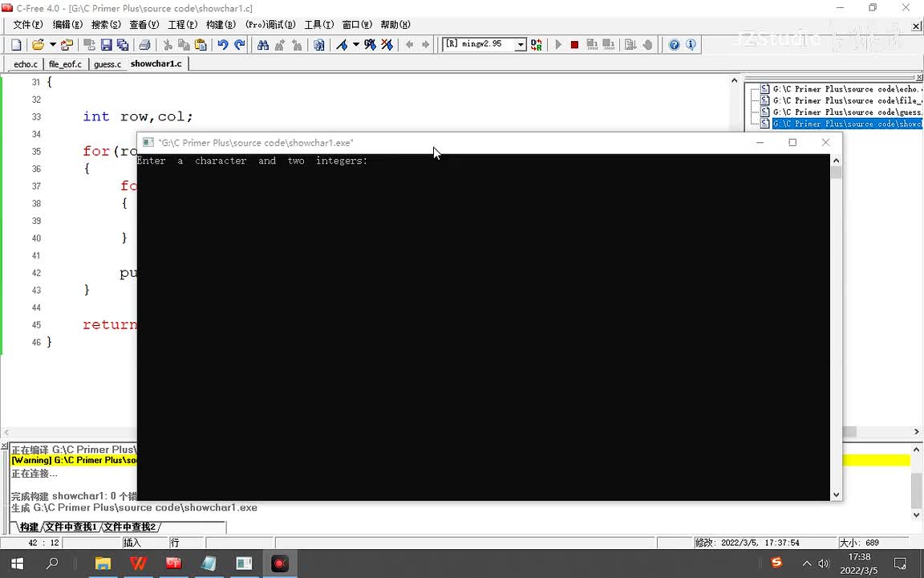Select echo.c in the file list panel

click(846, 89)
